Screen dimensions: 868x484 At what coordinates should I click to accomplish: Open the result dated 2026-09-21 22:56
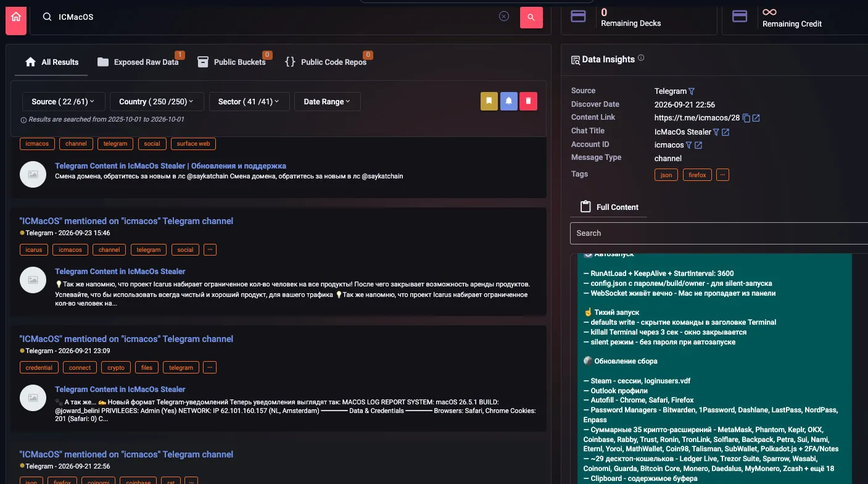point(126,454)
